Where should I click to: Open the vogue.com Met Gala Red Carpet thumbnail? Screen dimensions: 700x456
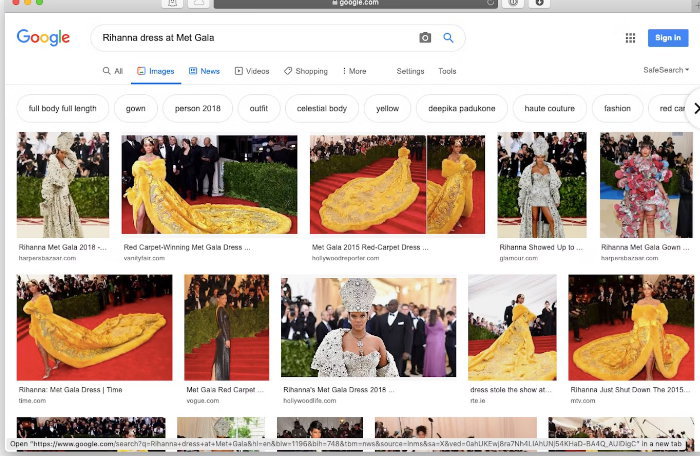click(227, 327)
